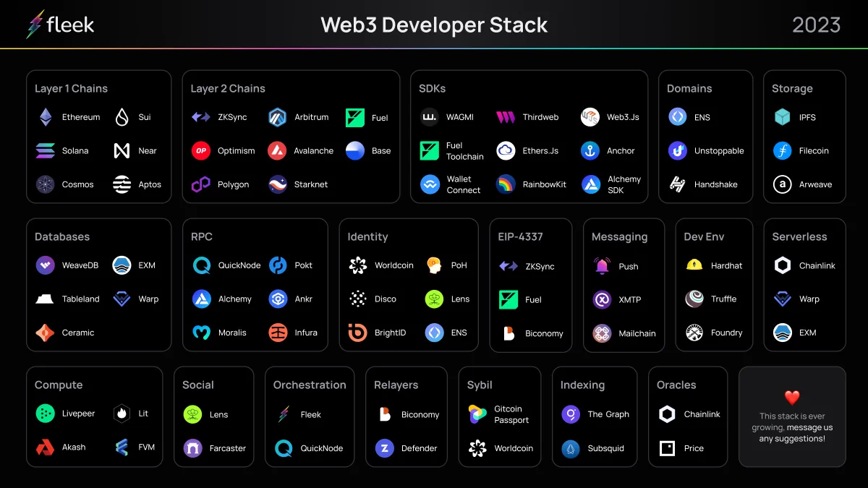The width and height of the screenshot is (868, 488).
Task: Click the PoH head icon
Action: [434, 265]
